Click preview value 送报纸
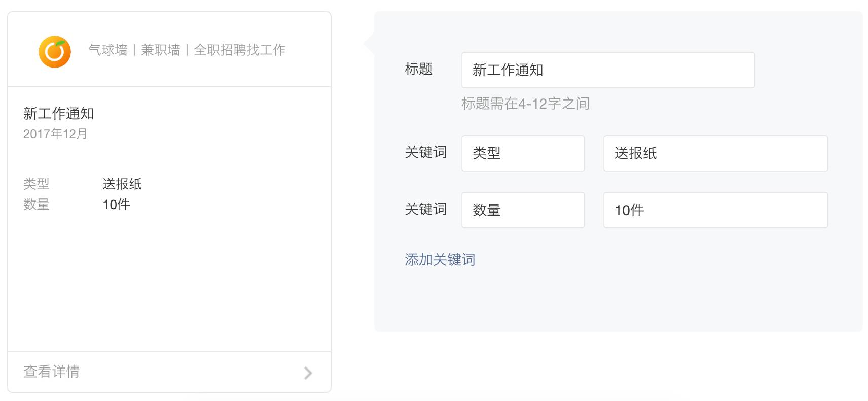Image resolution: width=868 pixels, height=401 pixels. pos(122,184)
